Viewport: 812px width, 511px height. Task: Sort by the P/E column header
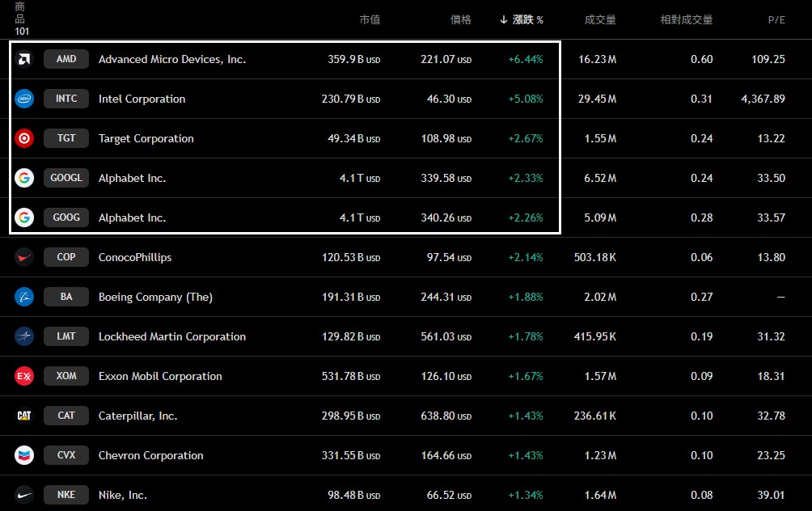(776, 19)
